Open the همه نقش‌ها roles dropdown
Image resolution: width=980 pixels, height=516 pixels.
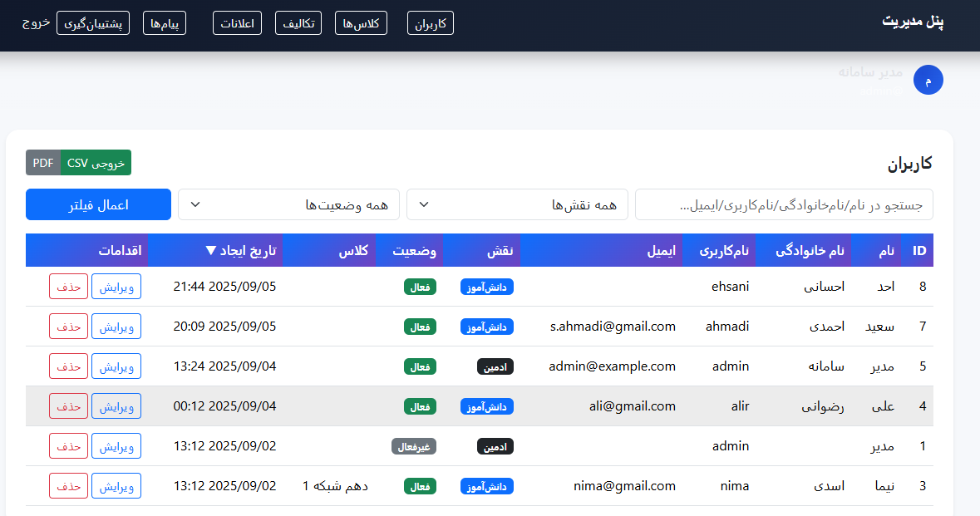coord(516,204)
